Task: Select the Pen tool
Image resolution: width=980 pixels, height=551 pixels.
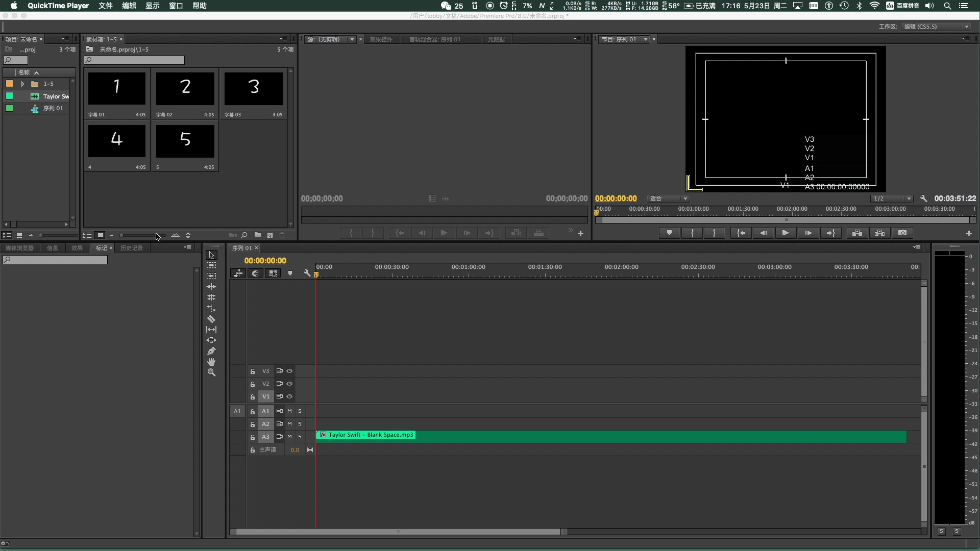Action: click(211, 351)
